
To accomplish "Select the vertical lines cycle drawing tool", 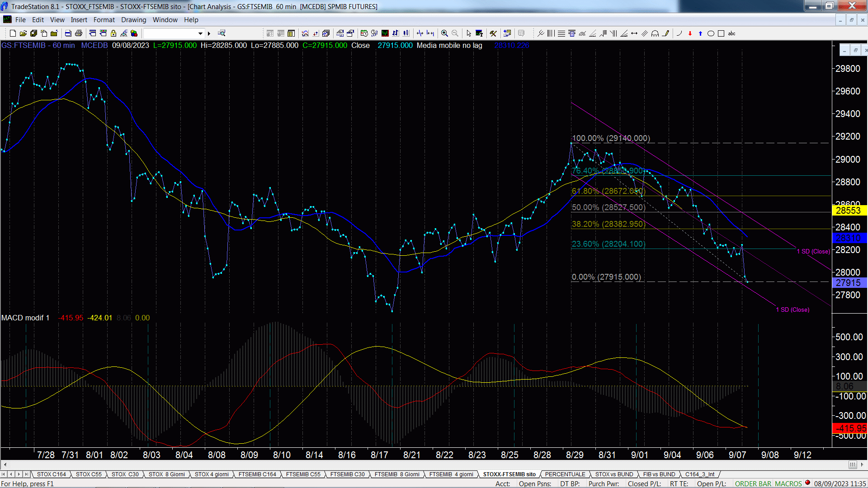I will pos(551,33).
